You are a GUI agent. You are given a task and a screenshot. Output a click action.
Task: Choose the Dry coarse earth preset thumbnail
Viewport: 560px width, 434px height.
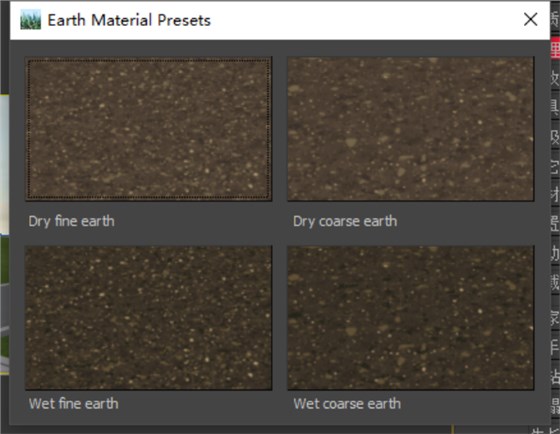click(x=411, y=129)
